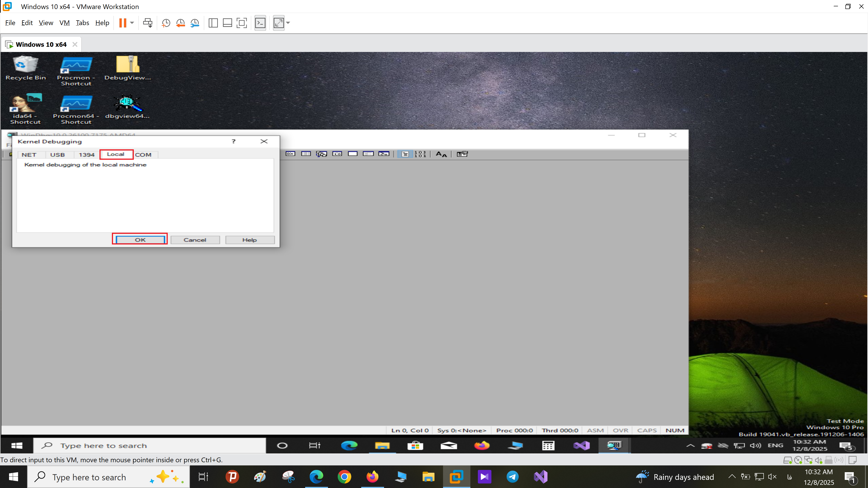Enter VMware full screen mode icon
Viewport: 868px width, 488px height.
(242, 23)
